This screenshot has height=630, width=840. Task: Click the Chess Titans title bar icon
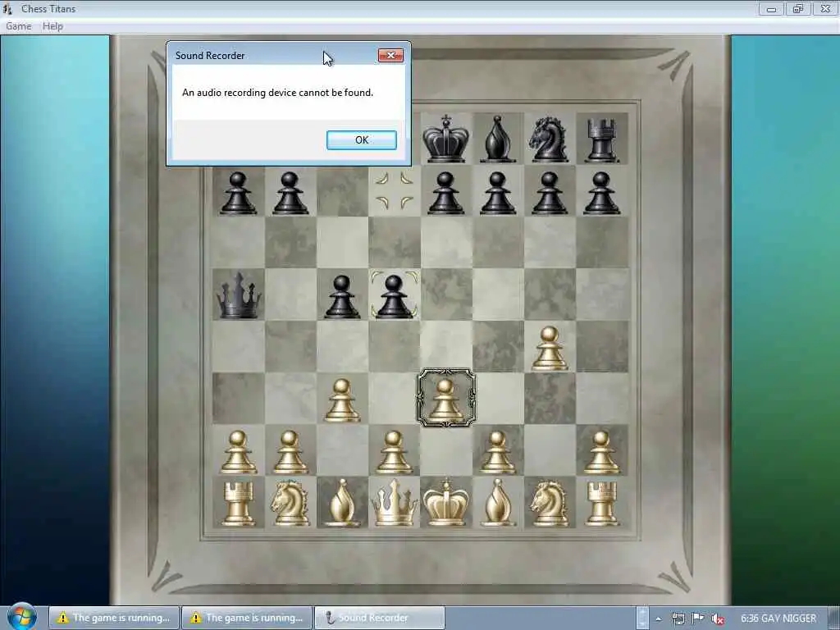pyautogui.click(x=7, y=8)
